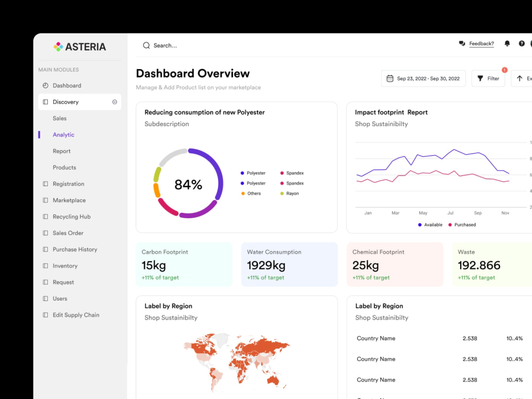Click into the Search field

coord(165,45)
